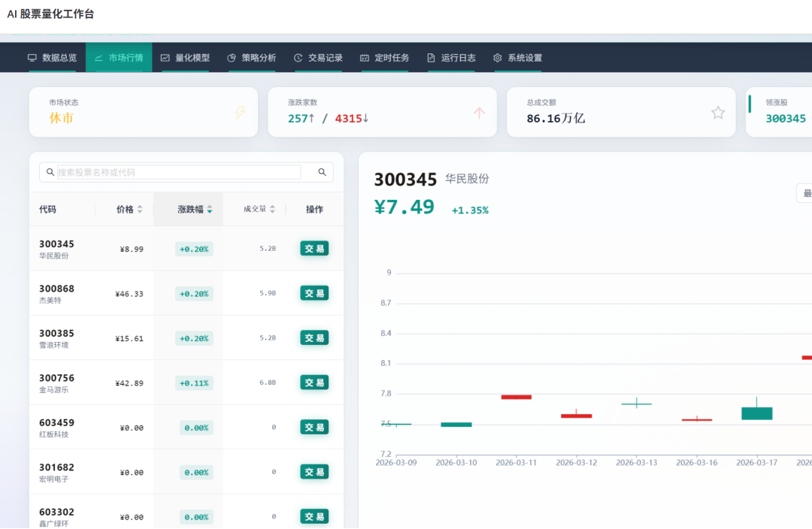
Task: Focus the 搜索股票名称或代码 input field
Action: (x=179, y=172)
